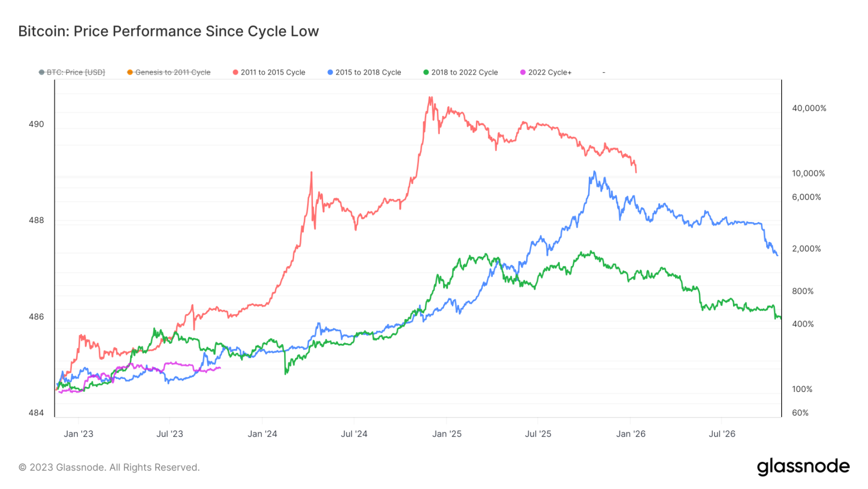Show the Genesis to 2011 Cycle series label
This screenshot has width=868, height=489.
pyautogui.click(x=173, y=72)
